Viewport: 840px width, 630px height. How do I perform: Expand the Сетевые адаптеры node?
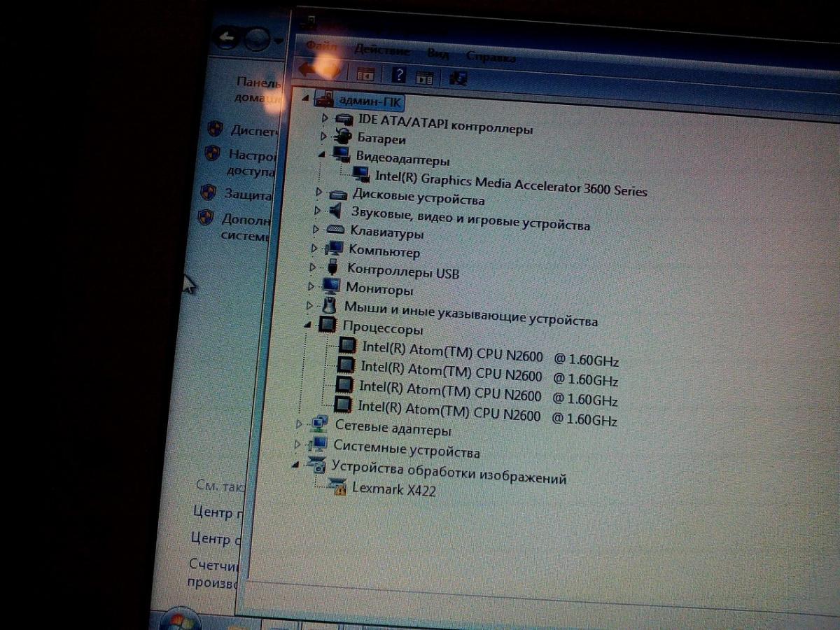coord(299,423)
